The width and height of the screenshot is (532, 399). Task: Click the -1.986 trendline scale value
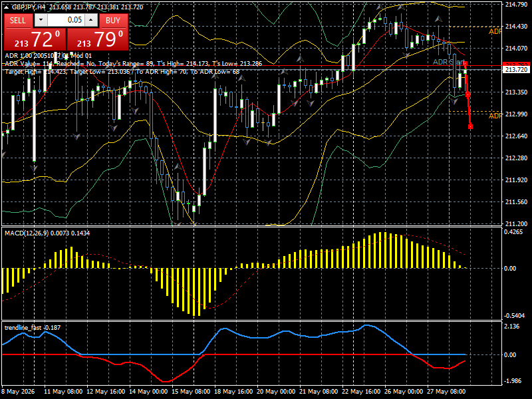[x=513, y=381]
